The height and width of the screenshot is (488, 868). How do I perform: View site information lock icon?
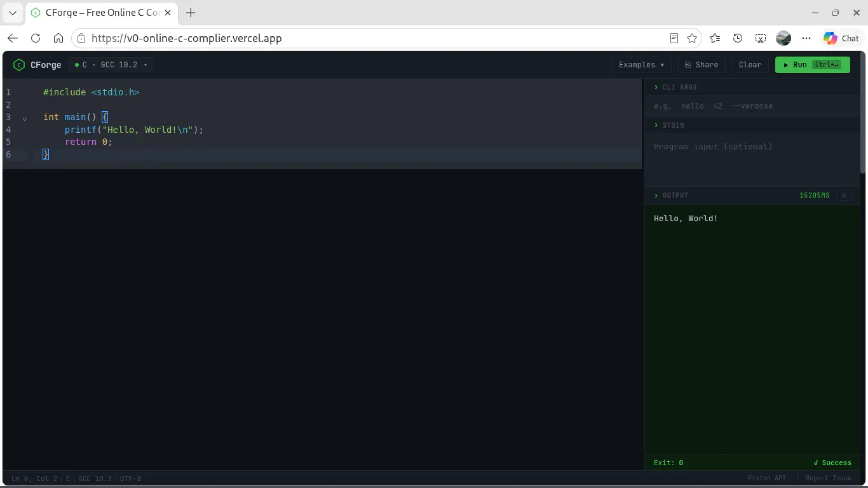point(81,38)
